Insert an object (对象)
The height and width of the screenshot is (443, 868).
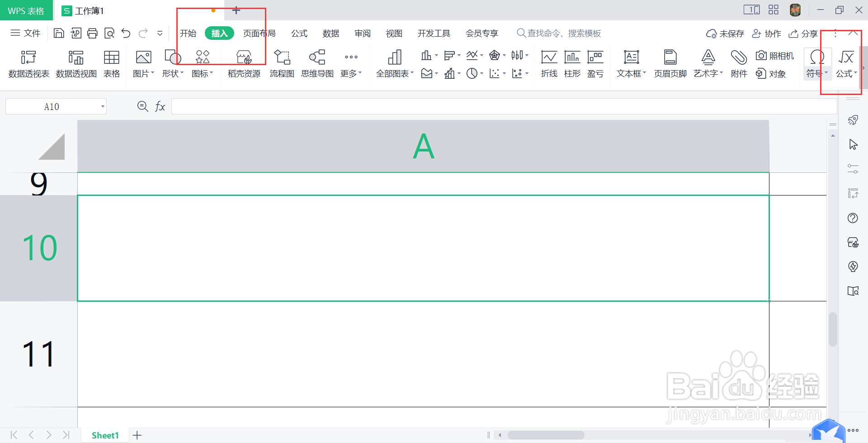[x=771, y=73]
